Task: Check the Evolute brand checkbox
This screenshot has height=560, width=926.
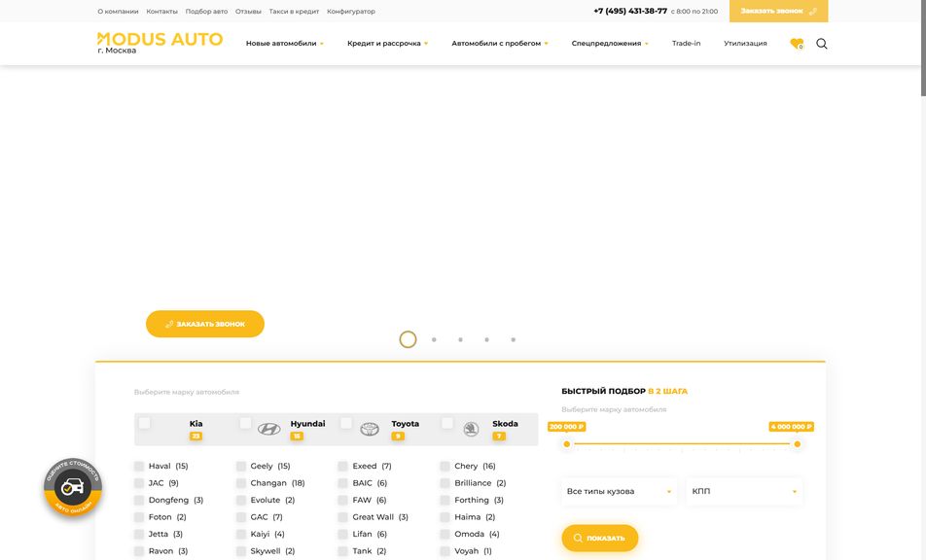Action: coord(241,501)
